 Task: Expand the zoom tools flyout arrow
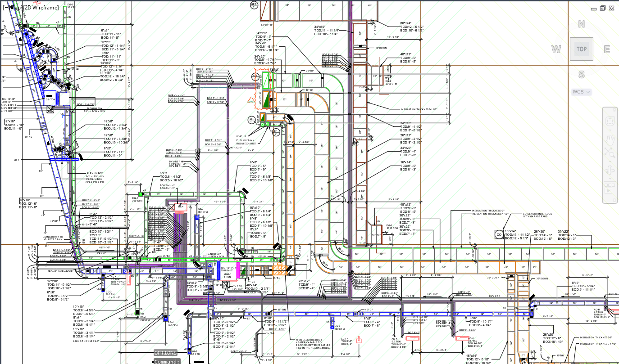click(x=610, y=161)
